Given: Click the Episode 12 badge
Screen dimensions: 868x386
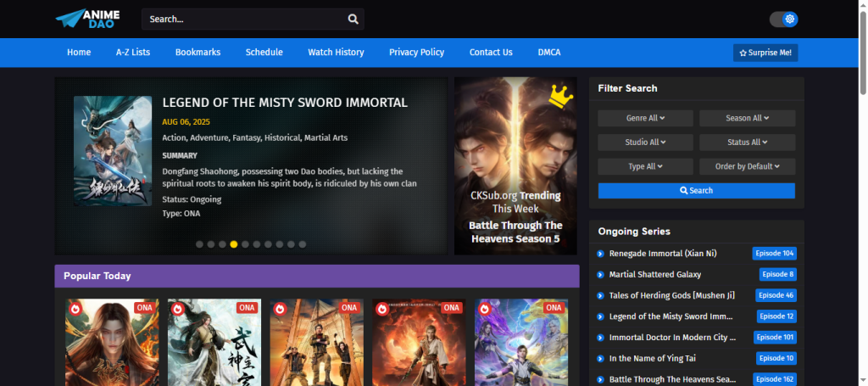Looking at the screenshot, I should 776,316.
